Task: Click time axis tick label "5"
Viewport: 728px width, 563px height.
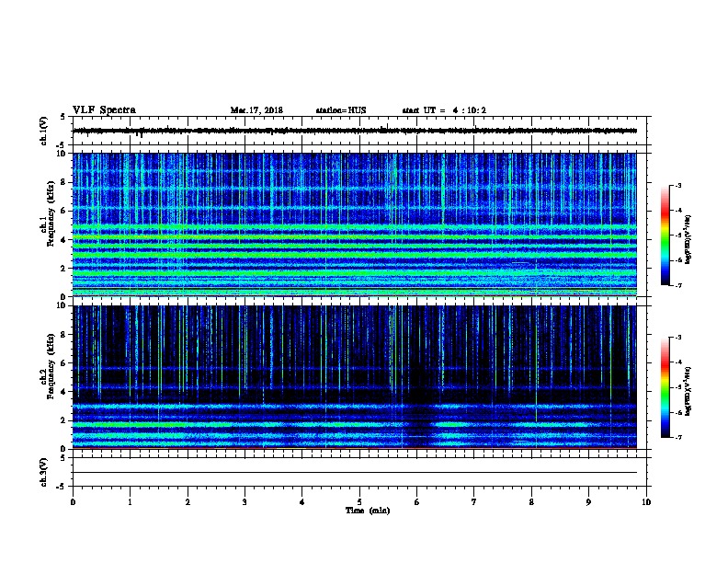Action: (x=359, y=501)
